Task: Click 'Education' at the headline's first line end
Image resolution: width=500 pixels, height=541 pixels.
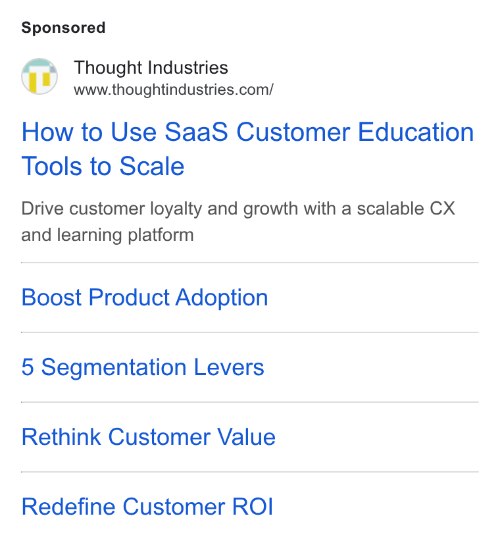Action: (416, 132)
